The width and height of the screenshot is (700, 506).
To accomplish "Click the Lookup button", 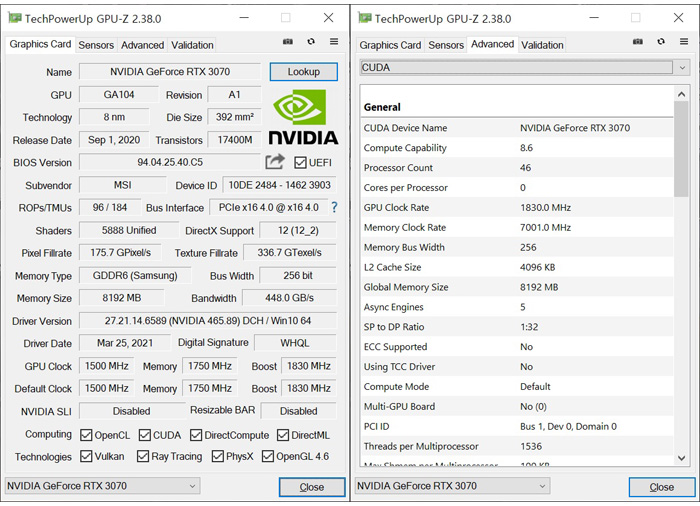I will click(x=304, y=72).
